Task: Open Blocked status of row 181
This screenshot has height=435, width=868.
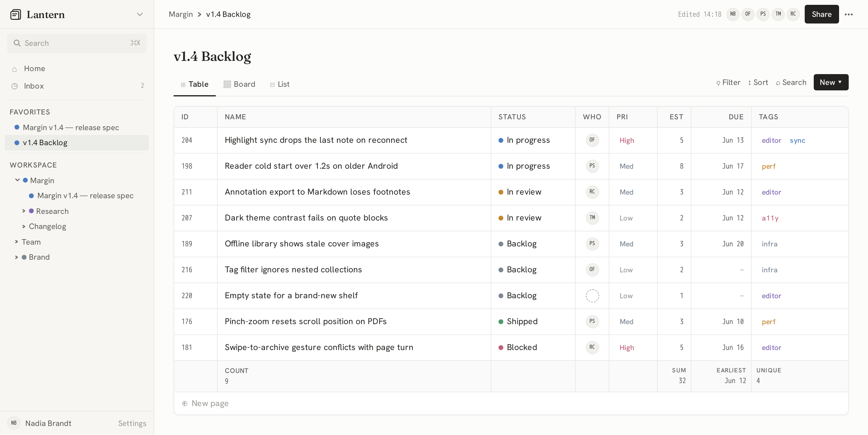Action: click(x=517, y=347)
